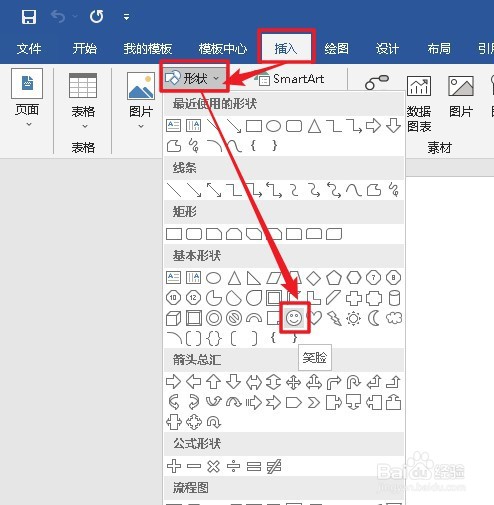Expand the 表格 dropdown chevron
This screenshot has width=494, height=505.
(x=85, y=126)
